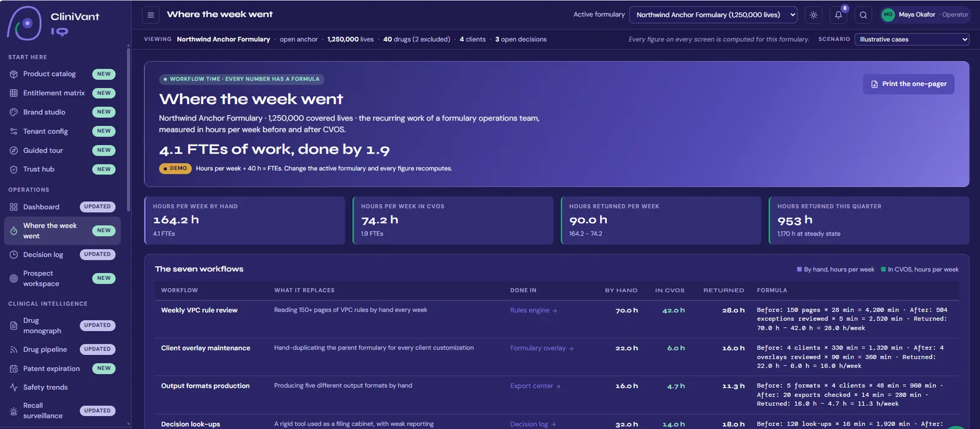
Task: Click the green In CVOS legend swatch
Action: [x=883, y=269]
